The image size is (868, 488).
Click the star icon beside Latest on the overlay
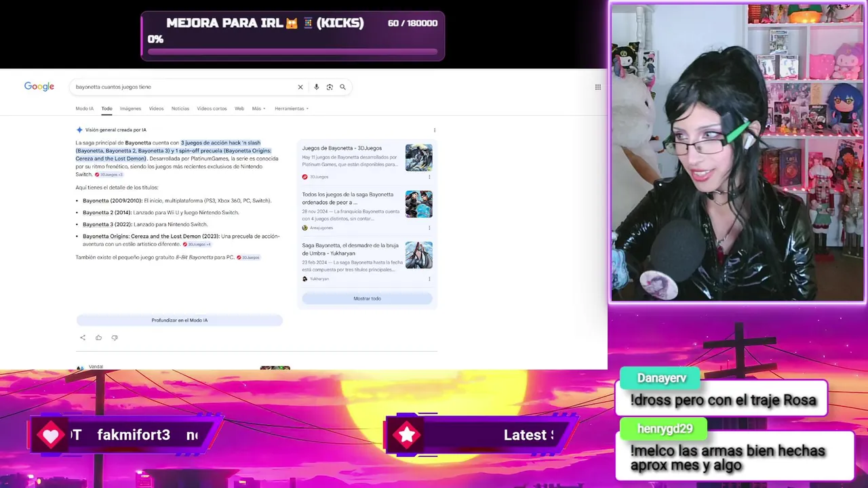pos(407,436)
